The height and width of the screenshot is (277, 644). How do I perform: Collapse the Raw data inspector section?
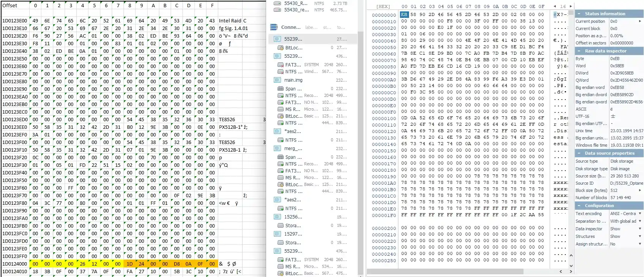point(579,51)
